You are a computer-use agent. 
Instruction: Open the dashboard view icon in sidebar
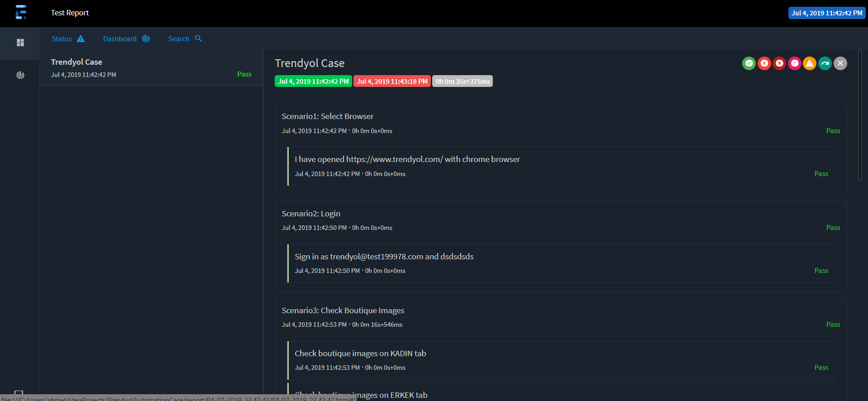click(x=20, y=75)
